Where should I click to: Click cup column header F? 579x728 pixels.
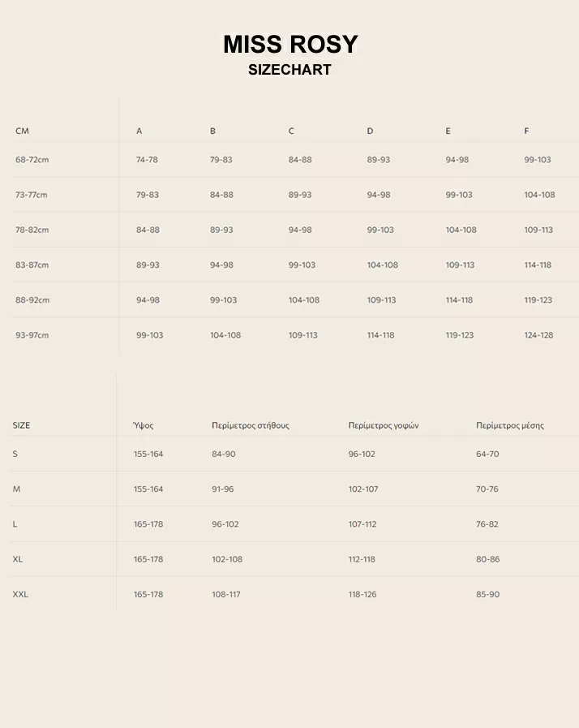point(526,131)
